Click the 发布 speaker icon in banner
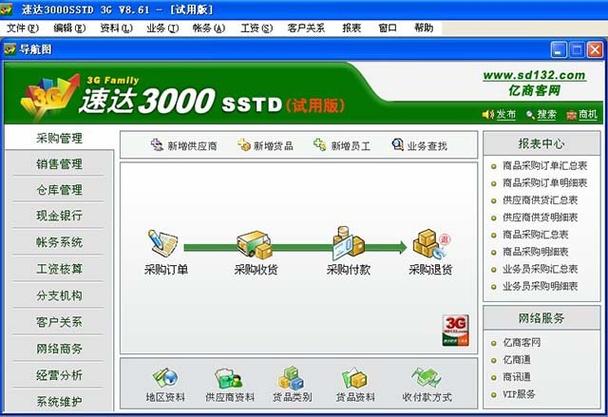Screen dimensions: 608x417 (x=487, y=114)
